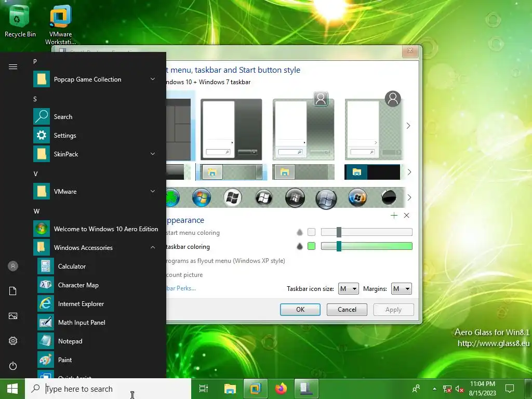Image resolution: width=532 pixels, height=399 pixels.
Task: Click the Task View taskbar icon
Action: (x=204, y=389)
